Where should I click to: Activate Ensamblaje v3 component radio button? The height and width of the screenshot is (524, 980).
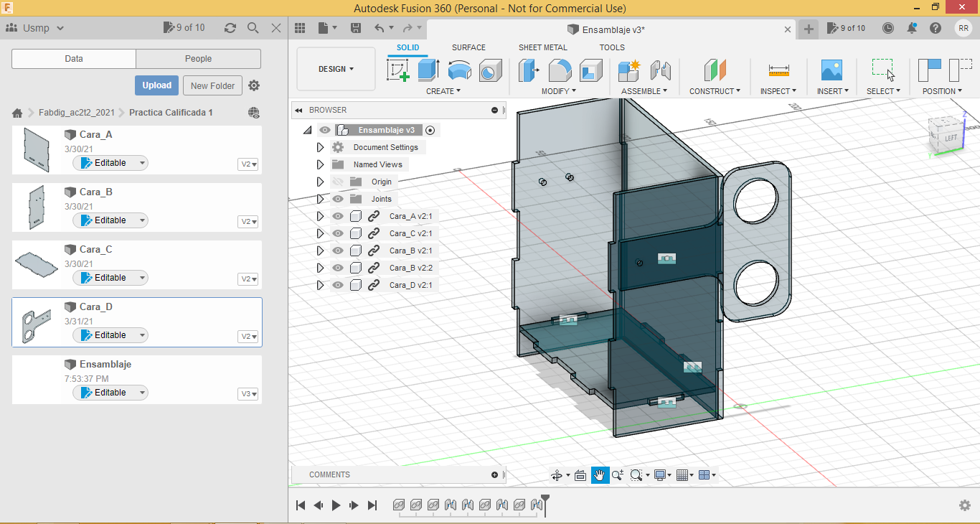(430, 130)
